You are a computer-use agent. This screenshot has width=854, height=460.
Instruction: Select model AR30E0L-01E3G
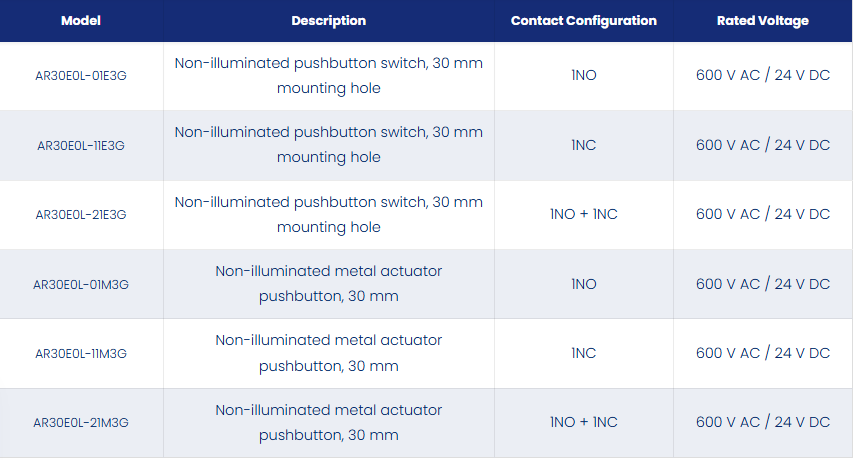81,76
